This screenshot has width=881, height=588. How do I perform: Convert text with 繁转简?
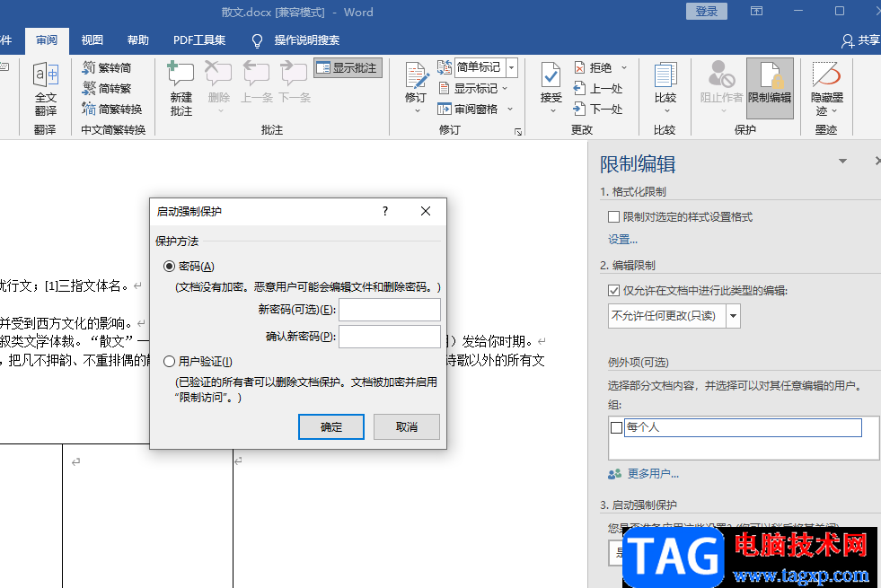coord(107,68)
